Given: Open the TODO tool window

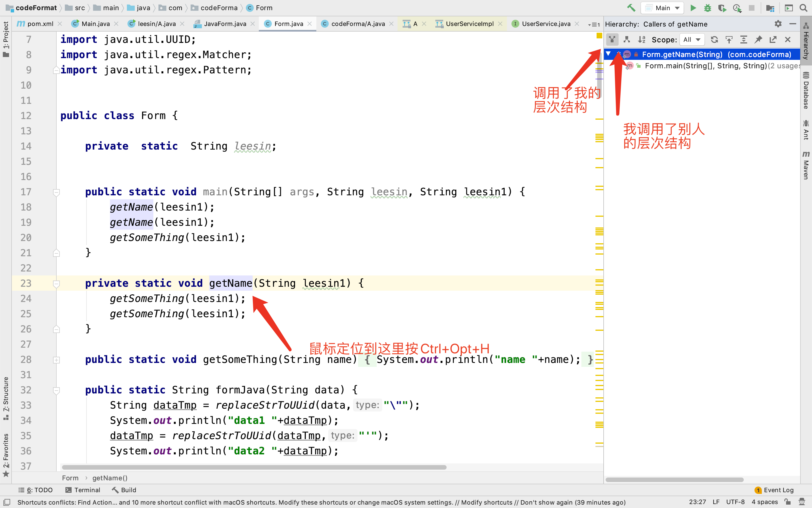Looking at the screenshot, I should [x=36, y=490].
